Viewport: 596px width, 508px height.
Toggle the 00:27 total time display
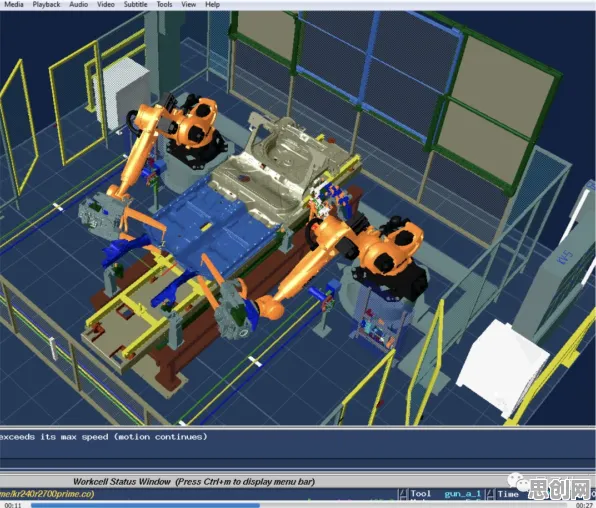584,505
